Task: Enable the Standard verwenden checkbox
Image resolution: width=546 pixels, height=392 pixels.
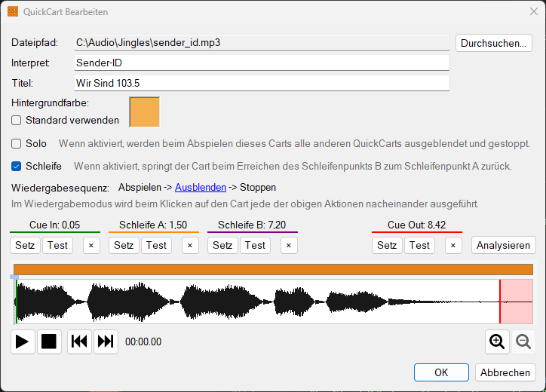Action: tap(16, 121)
